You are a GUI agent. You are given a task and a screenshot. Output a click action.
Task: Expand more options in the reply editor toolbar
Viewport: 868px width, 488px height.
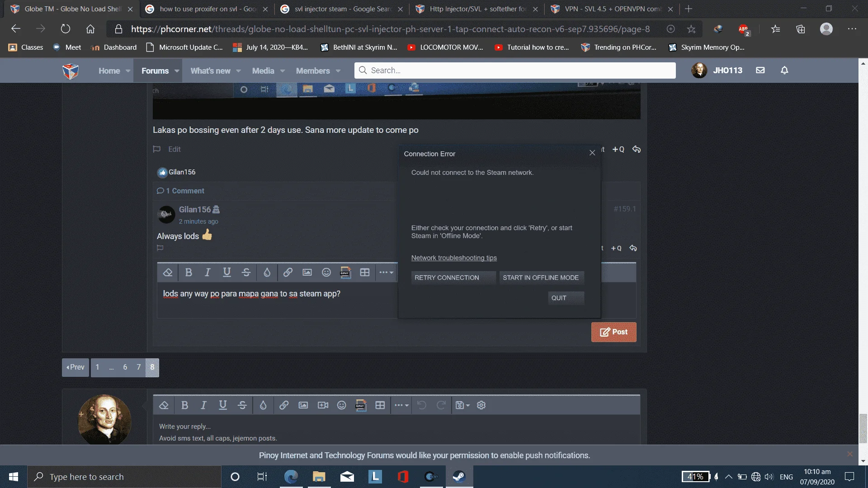point(401,405)
